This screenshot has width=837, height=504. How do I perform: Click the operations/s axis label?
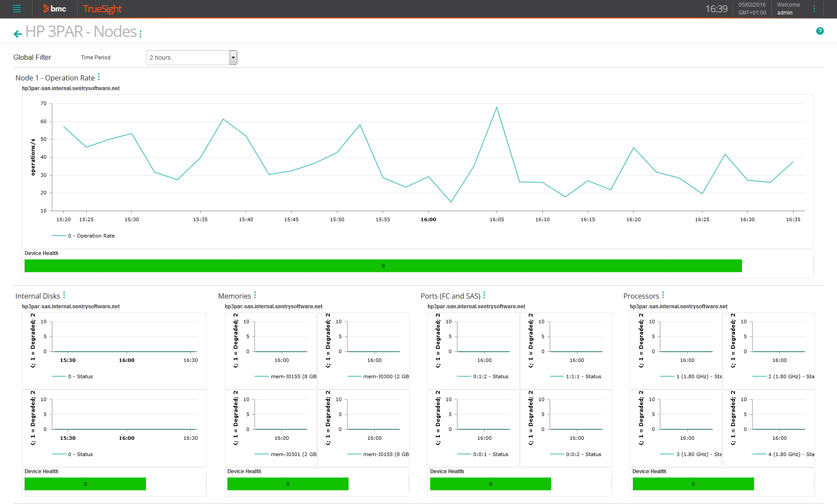33,157
